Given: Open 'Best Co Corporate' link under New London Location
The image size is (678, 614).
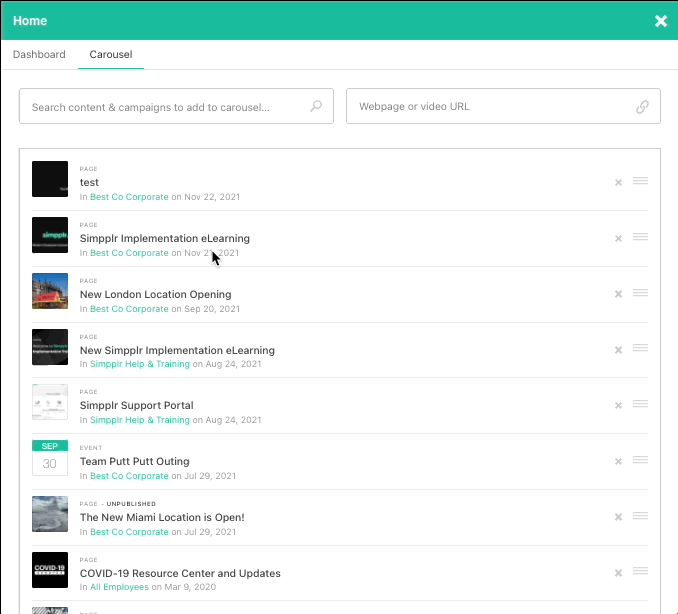Looking at the screenshot, I should coord(129,309).
